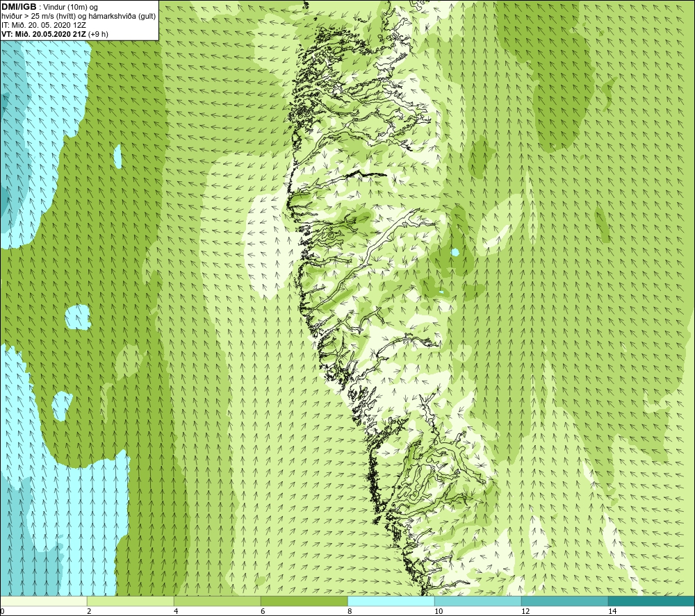Click the DMI/IGB title text
The image size is (695, 616).
coord(19,7)
